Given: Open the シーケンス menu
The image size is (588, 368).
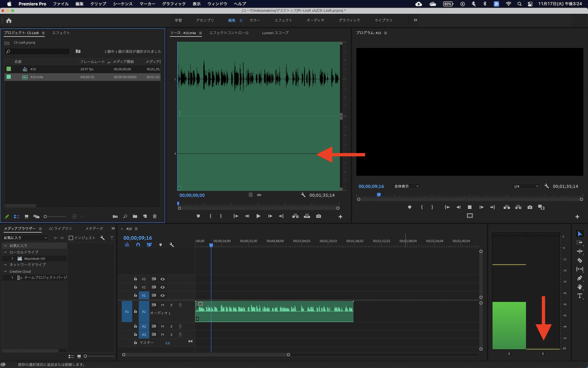Looking at the screenshot, I should tap(123, 4).
